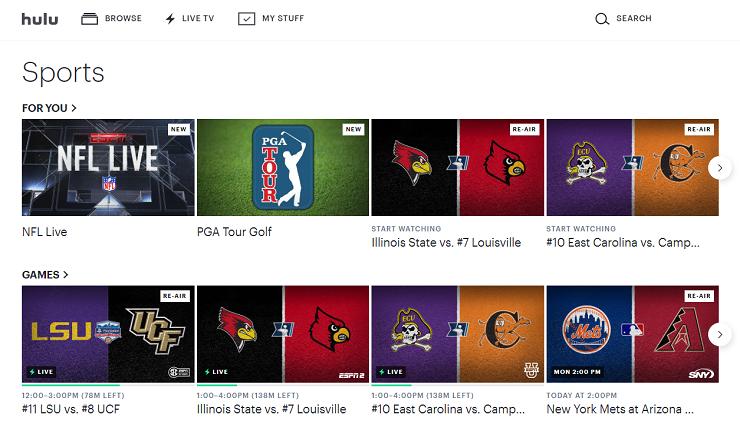Image resolution: width=740 pixels, height=431 pixels.
Task: Open the New York Mets at Arizona thumbnail
Action: 632,334
